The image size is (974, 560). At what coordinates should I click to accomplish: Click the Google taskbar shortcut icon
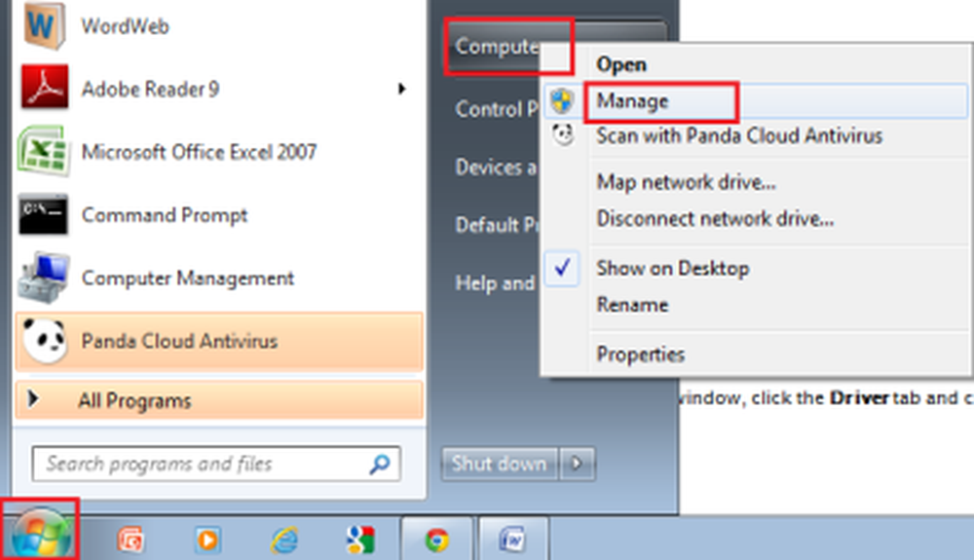tap(360, 539)
